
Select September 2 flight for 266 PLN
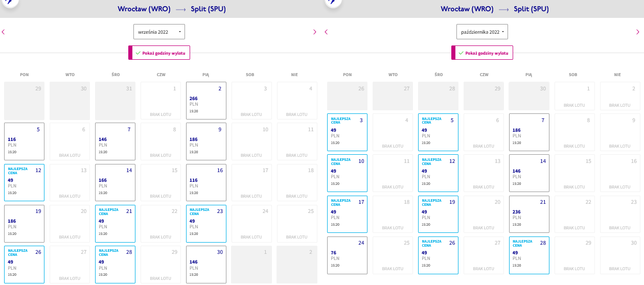[x=206, y=101]
